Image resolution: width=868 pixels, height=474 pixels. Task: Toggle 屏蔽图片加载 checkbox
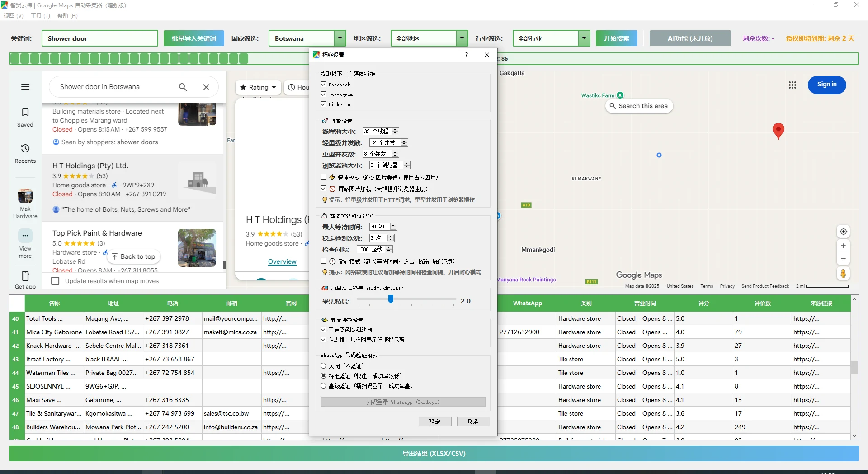pos(324,189)
